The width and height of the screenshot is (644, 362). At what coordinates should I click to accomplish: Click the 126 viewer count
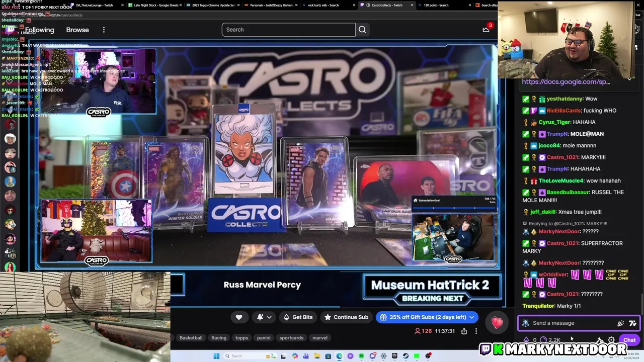pos(423,331)
